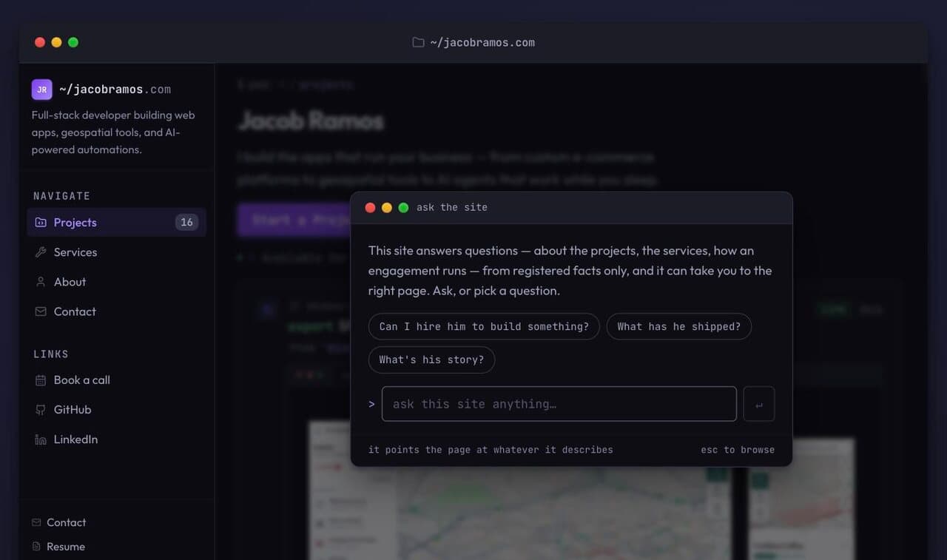Click the yellow dot in the ask the site dialog
The height and width of the screenshot is (560, 947).
387,208
